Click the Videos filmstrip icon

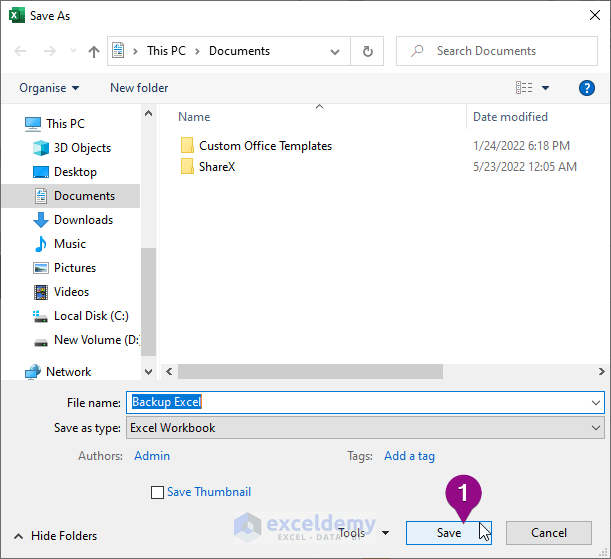41,292
